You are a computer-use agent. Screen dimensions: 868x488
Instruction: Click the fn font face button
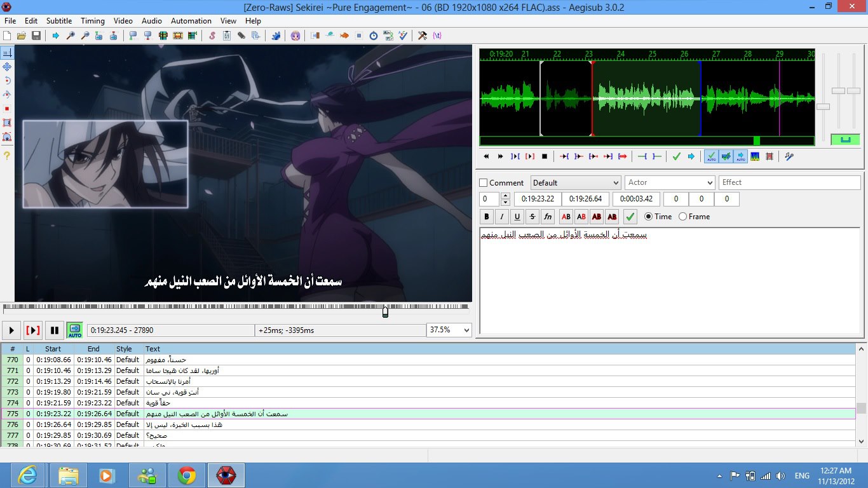click(548, 217)
